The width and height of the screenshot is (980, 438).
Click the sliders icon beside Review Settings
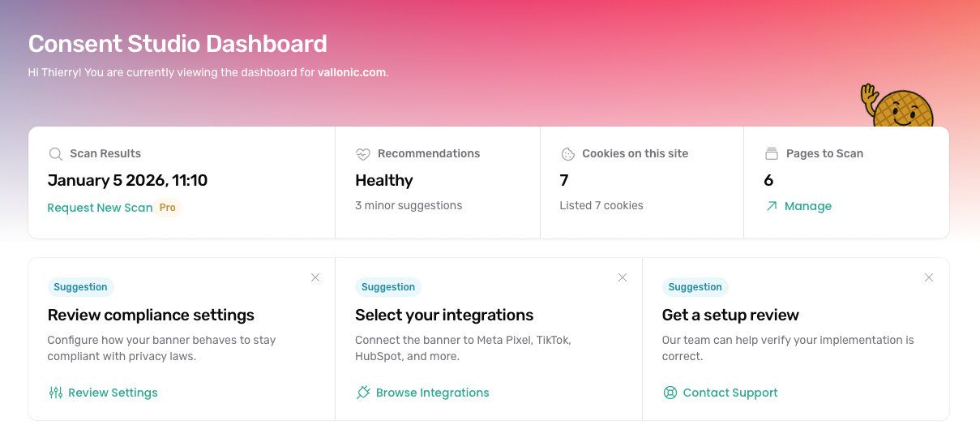pos(55,393)
